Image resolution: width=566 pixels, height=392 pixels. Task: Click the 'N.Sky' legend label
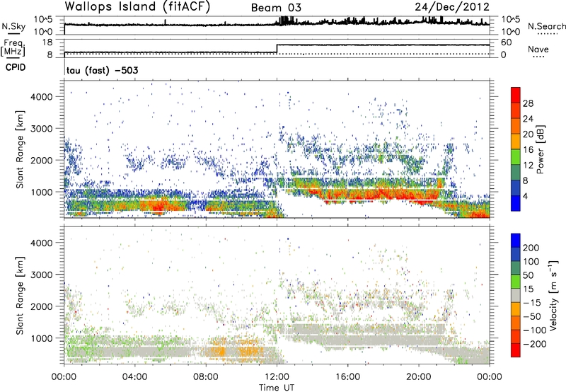[13, 26]
